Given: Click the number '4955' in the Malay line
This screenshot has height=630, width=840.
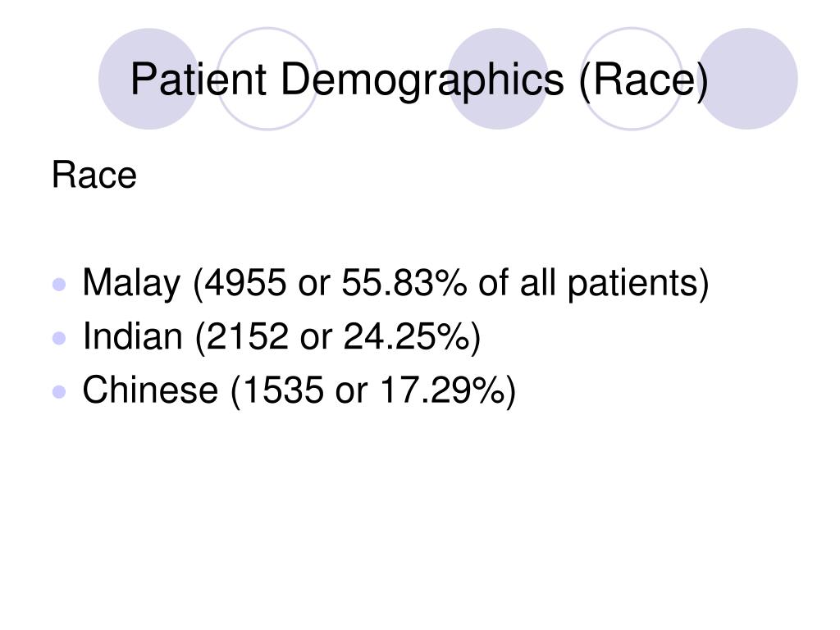Looking at the screenshot, I should 246,282.
